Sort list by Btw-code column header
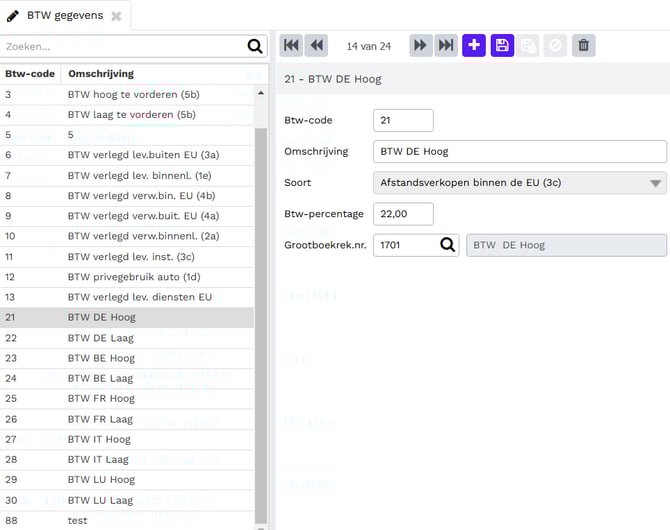 [x=28, y=74]
